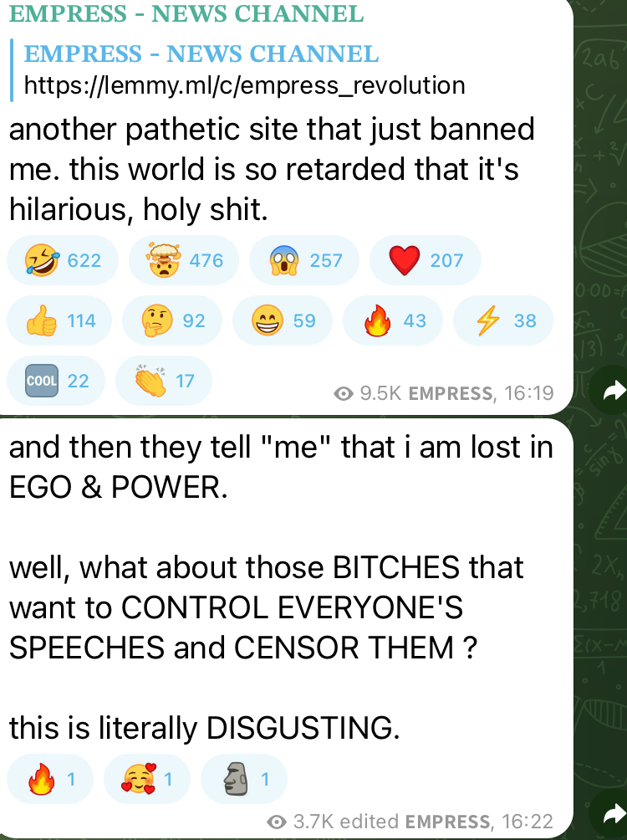Toggle the clapping hands reaction with 17
Image resolution: width=627 pixels, height=840 pixels.
164,381
